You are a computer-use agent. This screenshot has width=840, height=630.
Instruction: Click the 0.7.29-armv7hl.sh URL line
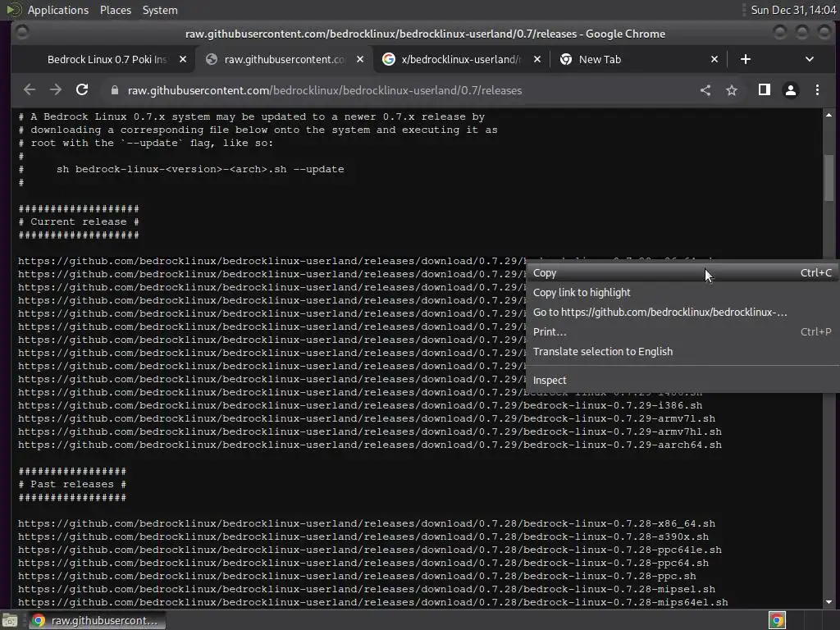click(x=370, y=431)
